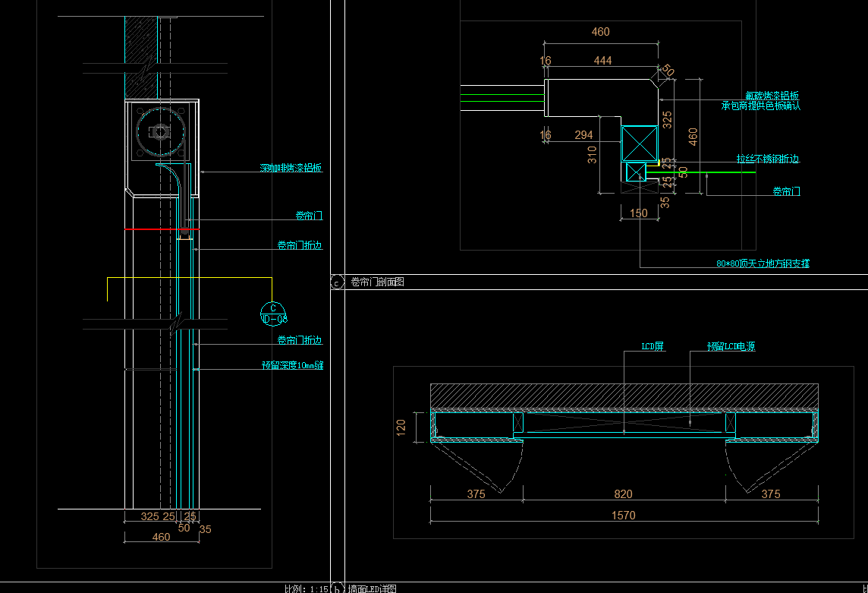Click the 820 dimension in LCD plan
868x593 pixels.
pos(623,494)
